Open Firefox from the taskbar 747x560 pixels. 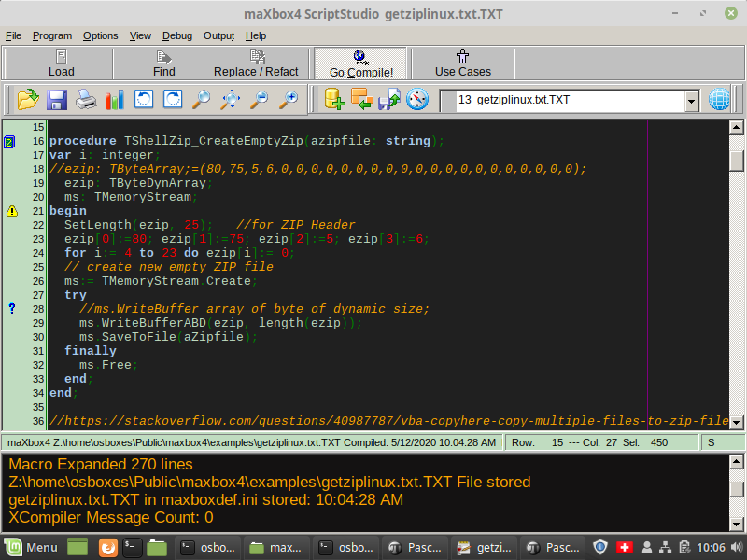click(x=107, y=548)
